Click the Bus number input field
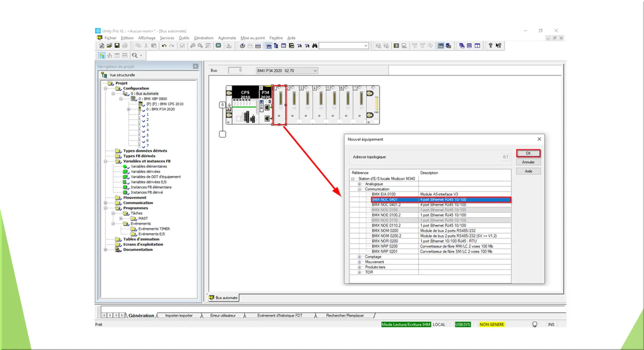Viewport: 644px width, 350px height. pos(235,70)
